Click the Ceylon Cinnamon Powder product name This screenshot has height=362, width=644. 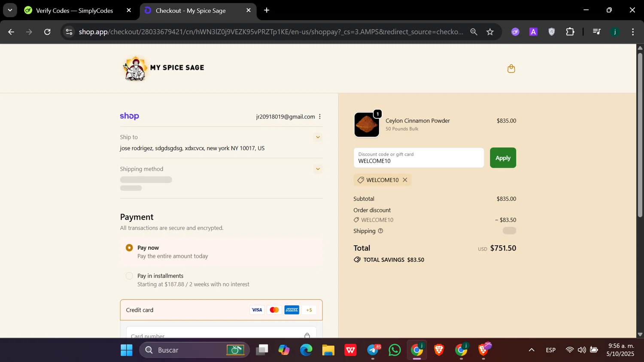pos(417,121)
